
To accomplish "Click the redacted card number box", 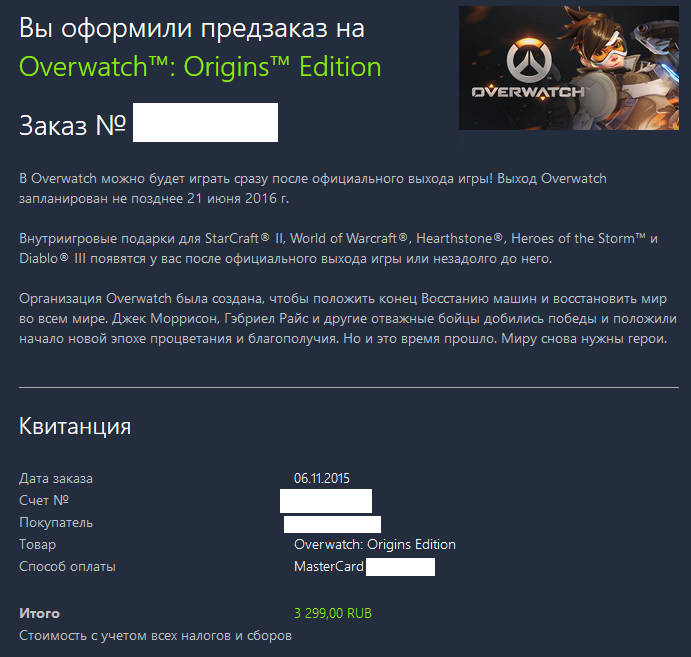I will [x=400, y=567].
